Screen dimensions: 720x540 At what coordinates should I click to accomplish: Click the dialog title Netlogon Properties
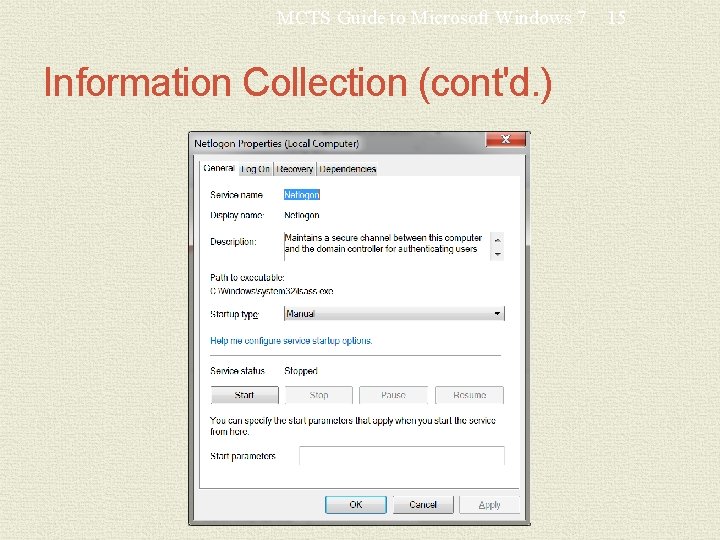pos(276,144)
